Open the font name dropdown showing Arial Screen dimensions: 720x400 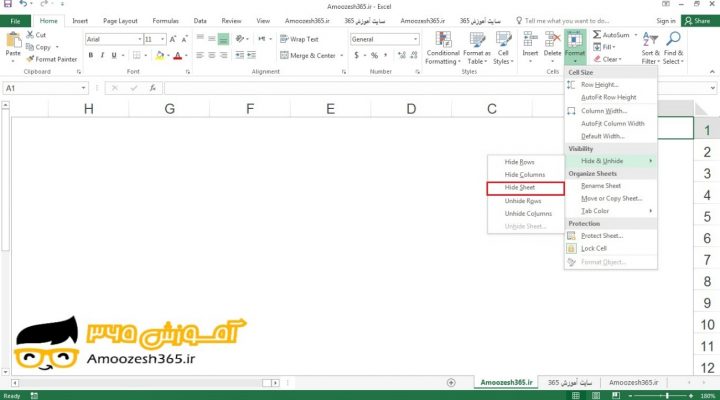[x=140, y=39]
